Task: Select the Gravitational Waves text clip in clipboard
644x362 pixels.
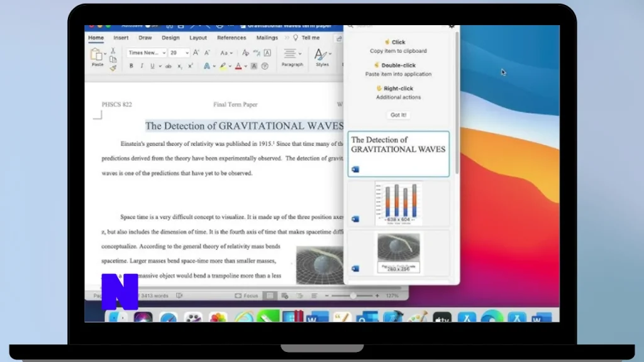Action: pos(398,155)
